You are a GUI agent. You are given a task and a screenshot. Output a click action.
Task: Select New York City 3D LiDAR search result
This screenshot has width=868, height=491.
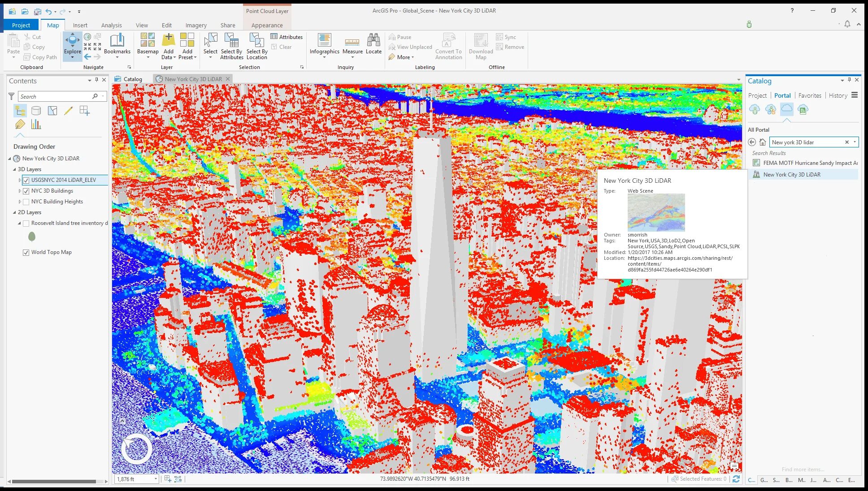[791, 175]
